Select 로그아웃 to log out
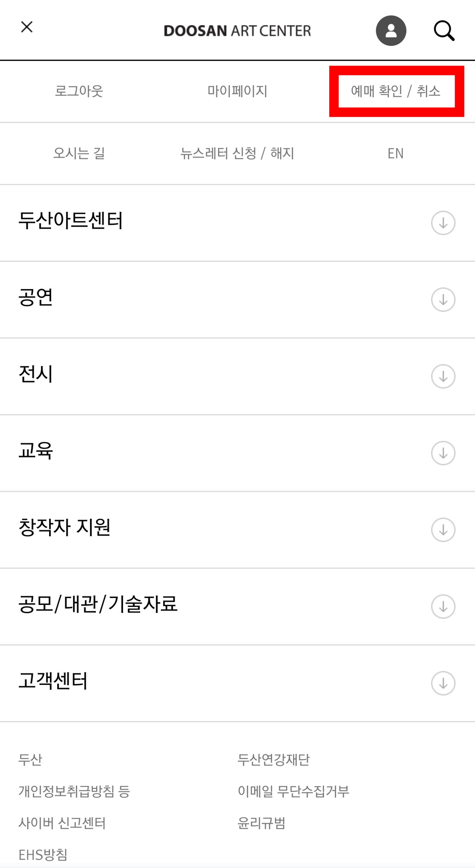Image resolution: width=475 pixels, height=868 pixels. pyautogui.click(x=79, y=91)
